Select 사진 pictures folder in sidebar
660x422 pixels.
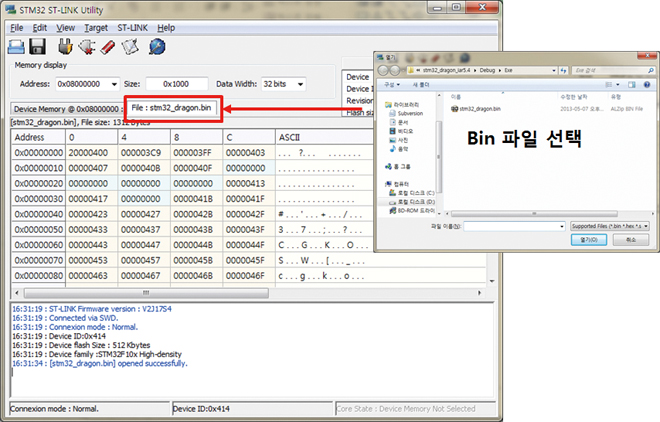(x=399, y=140)
